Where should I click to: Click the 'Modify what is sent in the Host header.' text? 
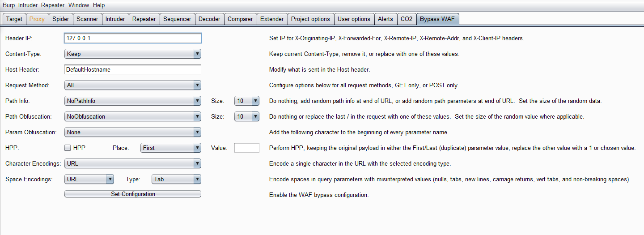coord(320,70)
